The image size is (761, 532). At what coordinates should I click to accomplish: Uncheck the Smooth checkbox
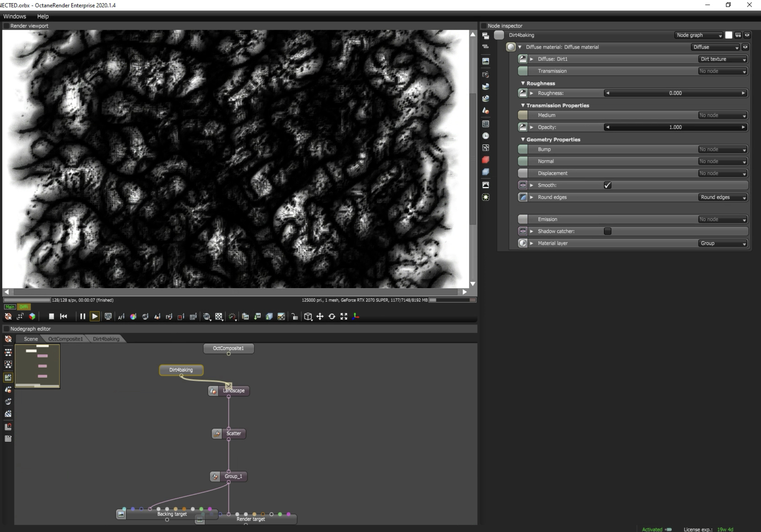pyautogui.click(x=608, y=185)
